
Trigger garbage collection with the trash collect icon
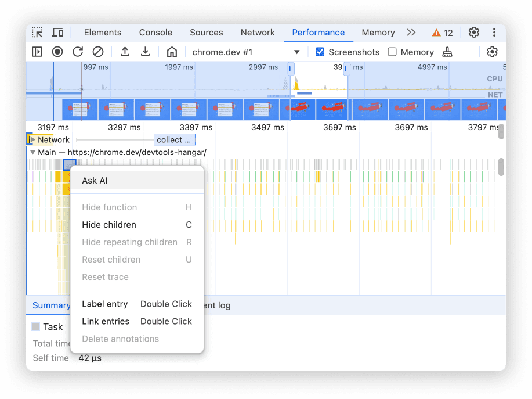coord(447,52)
